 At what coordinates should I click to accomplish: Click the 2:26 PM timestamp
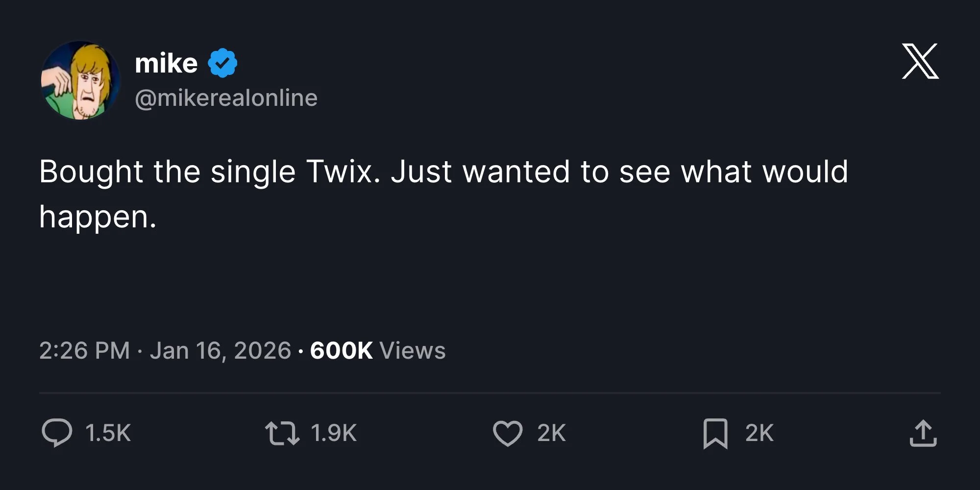point(84,350)
